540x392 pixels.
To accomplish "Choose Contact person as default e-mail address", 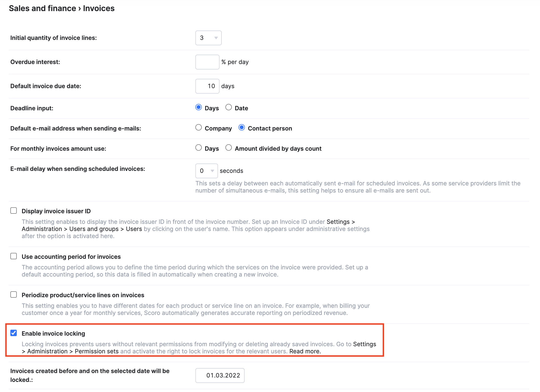I will tap(242, 128).
